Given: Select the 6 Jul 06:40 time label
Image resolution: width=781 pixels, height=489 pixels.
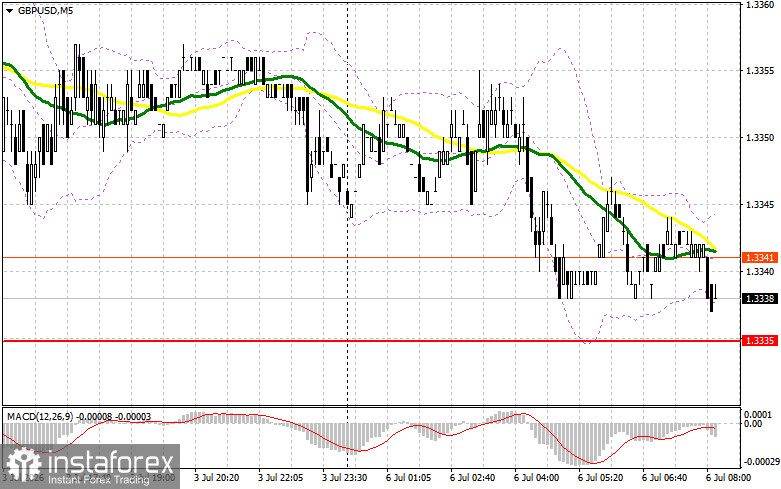Looking at the screenshot, I should point(664,478).
